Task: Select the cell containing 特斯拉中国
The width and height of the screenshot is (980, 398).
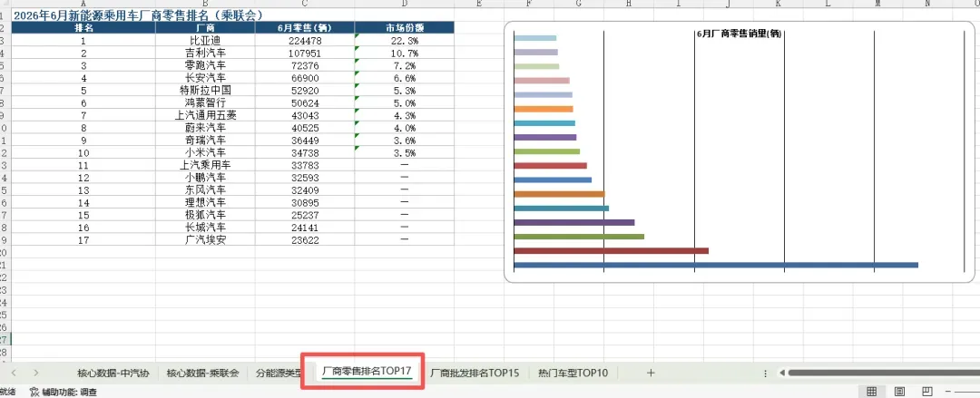Action: click(x=205, y=91)
